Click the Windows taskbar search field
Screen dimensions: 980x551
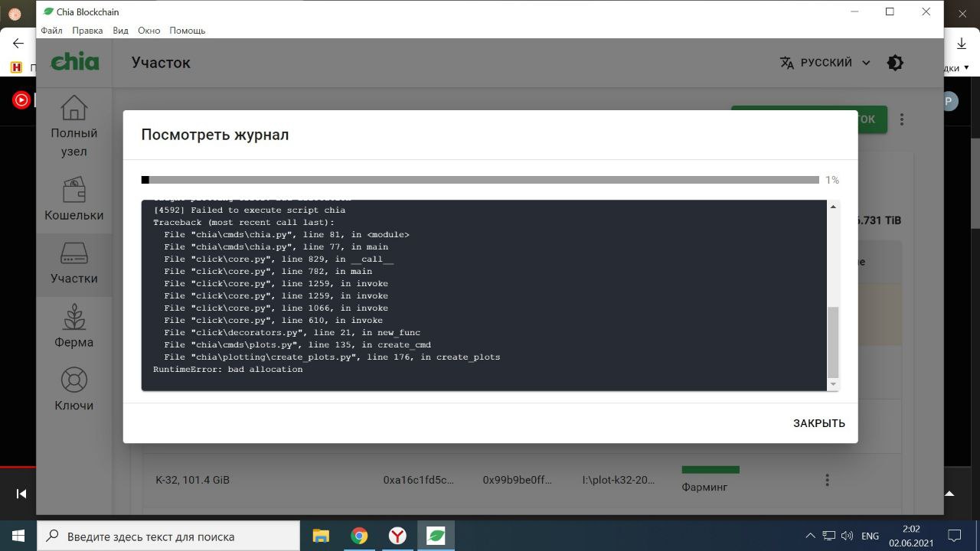click(168, 536)
